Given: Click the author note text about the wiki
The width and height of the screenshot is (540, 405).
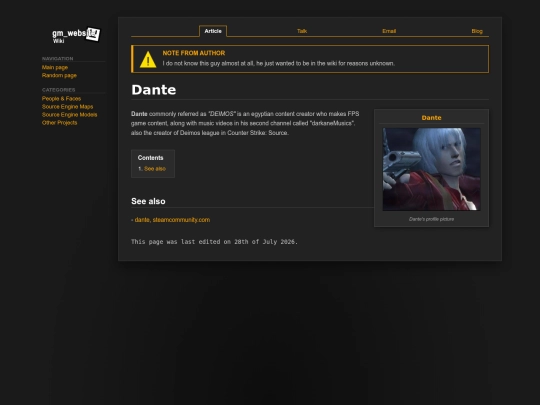Looking at the screenshot, I should (x=279, y=63).
